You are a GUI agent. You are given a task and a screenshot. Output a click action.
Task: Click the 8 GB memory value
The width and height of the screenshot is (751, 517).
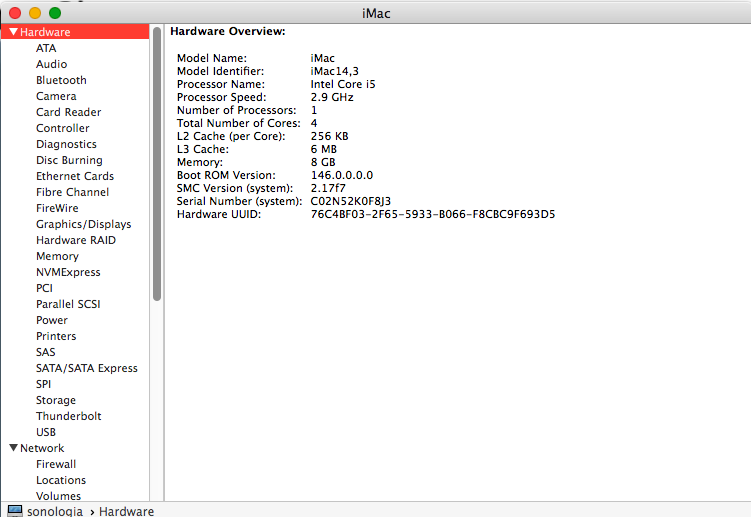323,162
